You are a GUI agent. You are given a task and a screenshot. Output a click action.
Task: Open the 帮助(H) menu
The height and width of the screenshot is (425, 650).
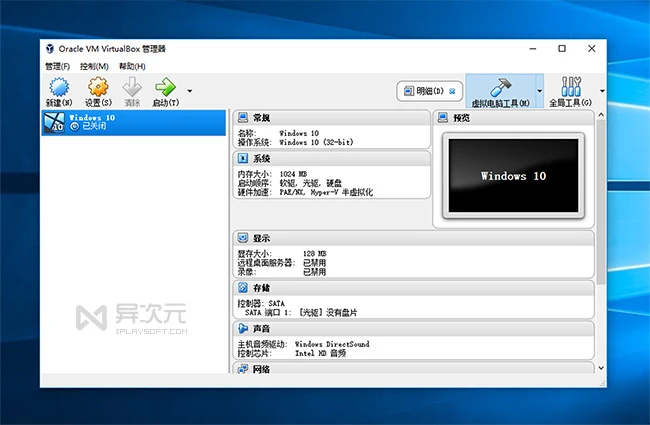point(132,66)
